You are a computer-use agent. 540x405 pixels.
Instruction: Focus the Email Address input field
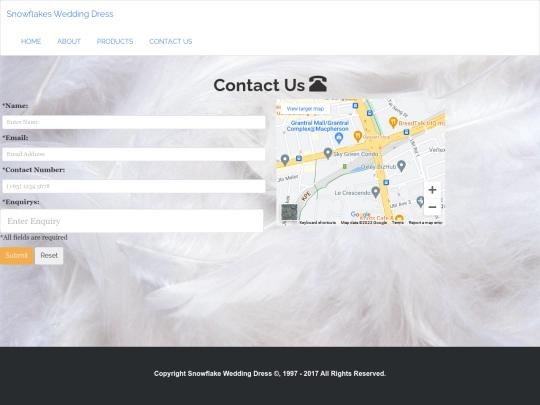134,154
